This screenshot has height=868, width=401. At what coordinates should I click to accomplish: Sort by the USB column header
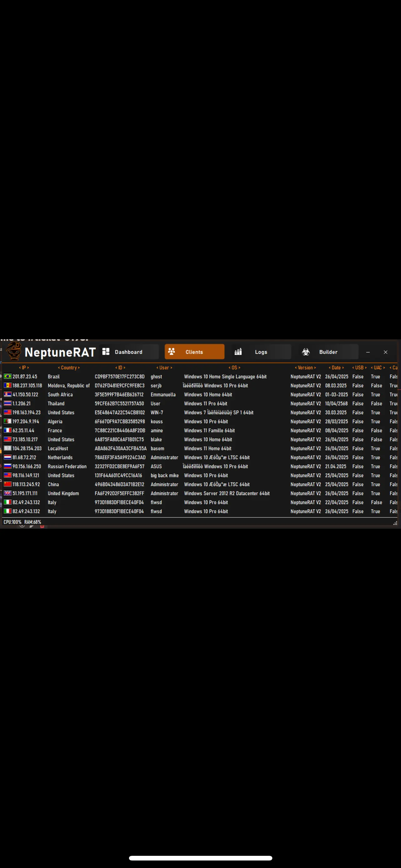point(359,368)
